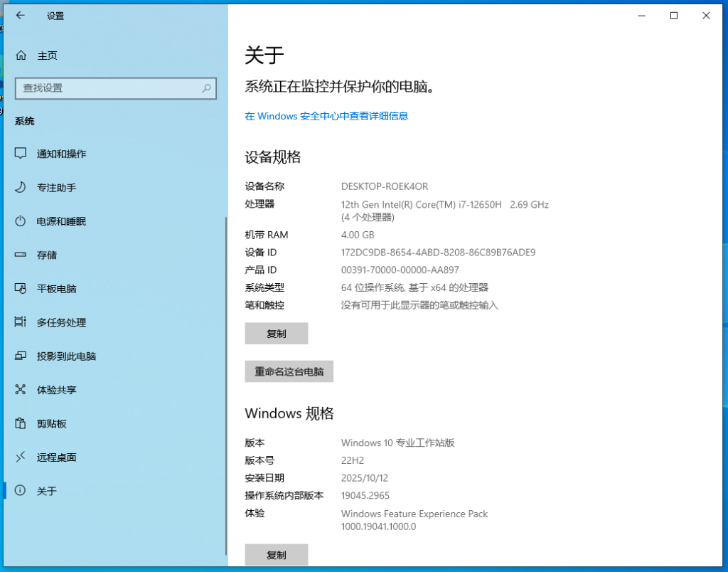Open Windows 安全中心 details link
This screenshot has height=572, width=728.
click(326, 116)
